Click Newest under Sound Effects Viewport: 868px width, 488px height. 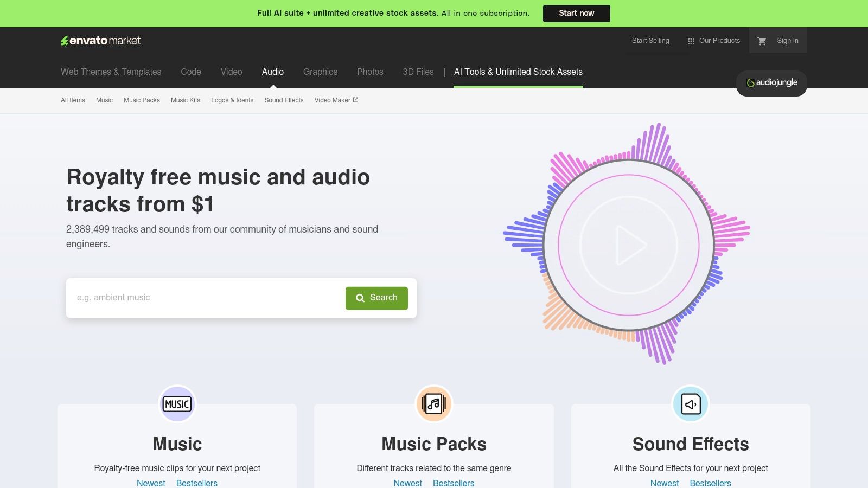pyautogui.click(x=665, y=483)
